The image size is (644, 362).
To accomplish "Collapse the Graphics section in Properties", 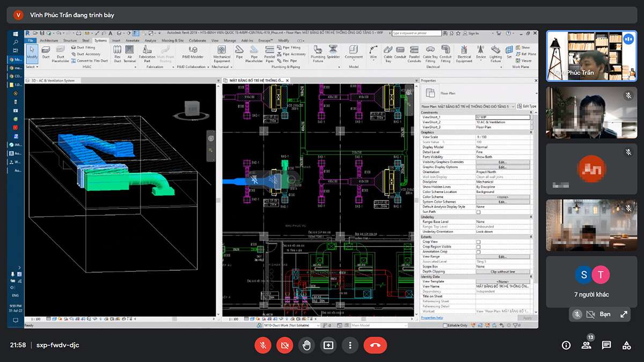I will 532,132.
